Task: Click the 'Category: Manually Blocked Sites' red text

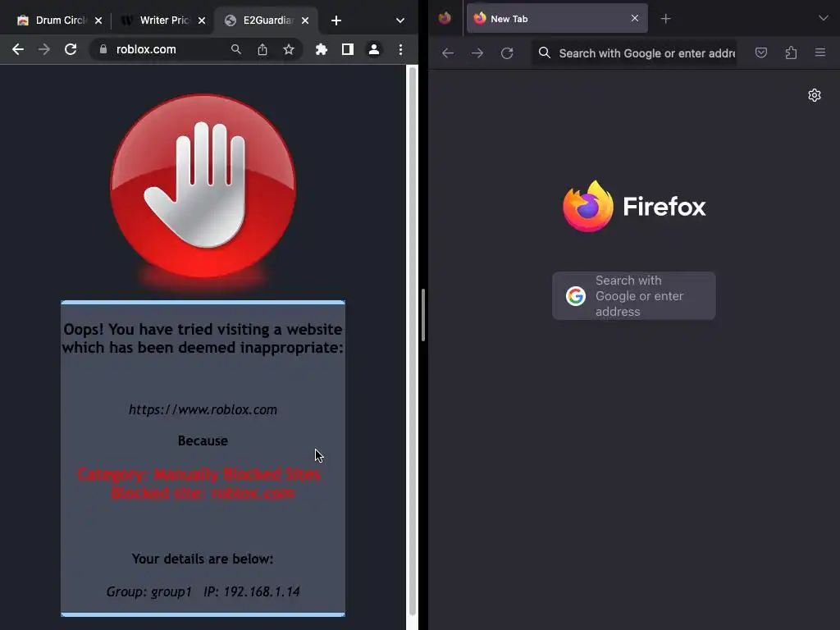Action: coord(199,474)
